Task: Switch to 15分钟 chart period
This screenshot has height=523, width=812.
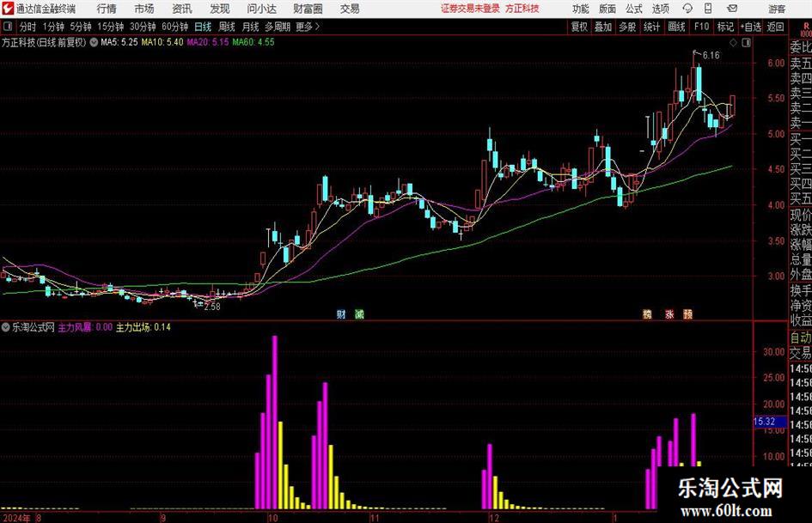Action: pos(110,27)
